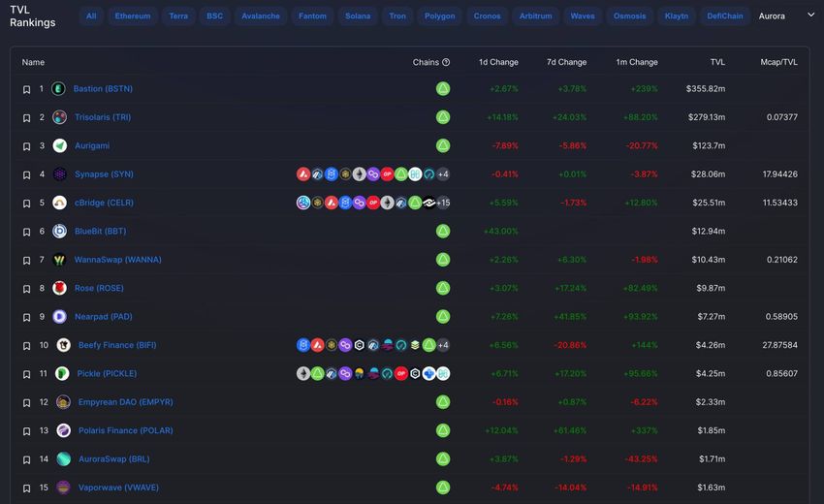Viewport: 824px width, 504px height.
Task: Expand +4 more chains for Beefy Finance
Action: tap(443, 345)
